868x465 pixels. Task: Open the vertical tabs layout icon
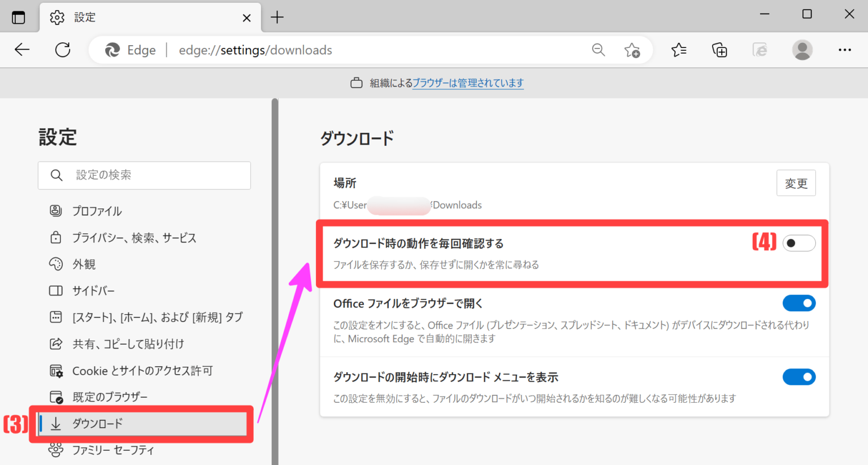19,17
